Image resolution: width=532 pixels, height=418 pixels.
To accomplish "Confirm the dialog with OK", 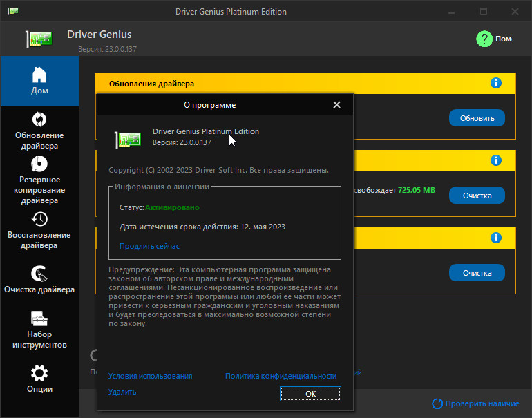I will (310, 394).
